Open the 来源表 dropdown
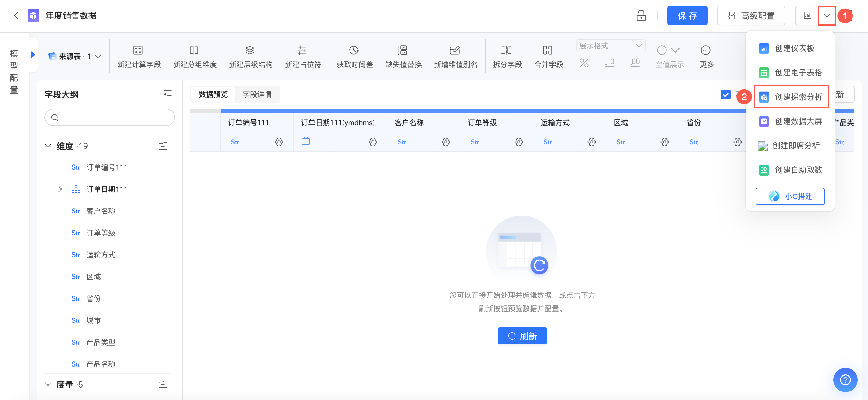Image resolution: width=868 pixels, height=400 pixels. [75, 56]
